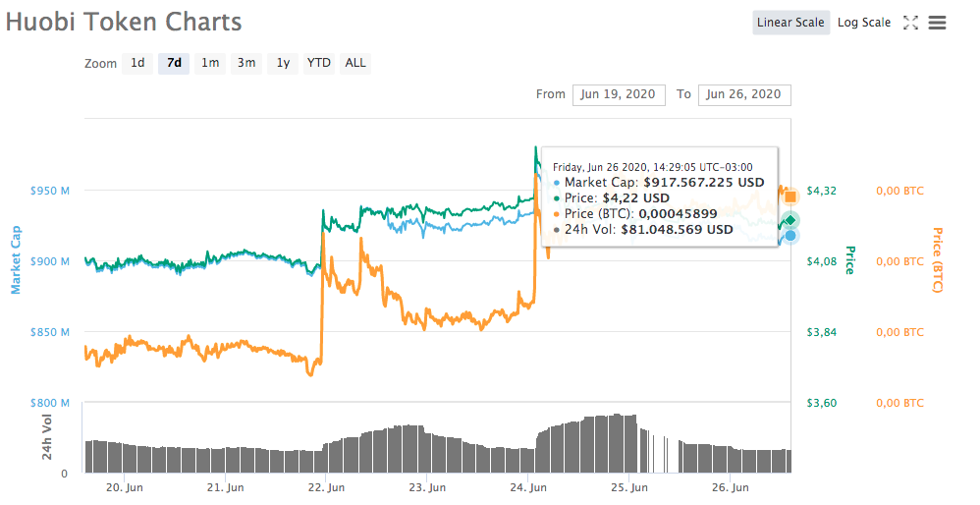The height and width of the screenshot is (505, 980).
Task: Click the 24. Jun date label
Action: (528, 487)
